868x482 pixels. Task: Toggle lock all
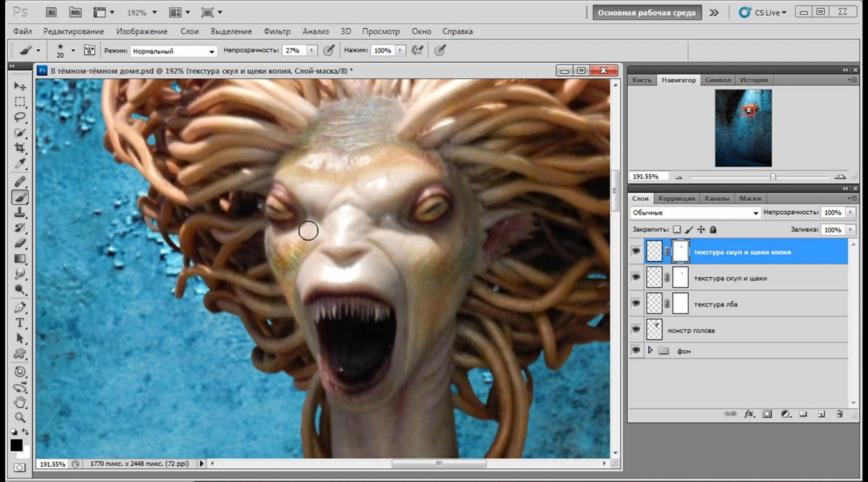pos(713,229)
